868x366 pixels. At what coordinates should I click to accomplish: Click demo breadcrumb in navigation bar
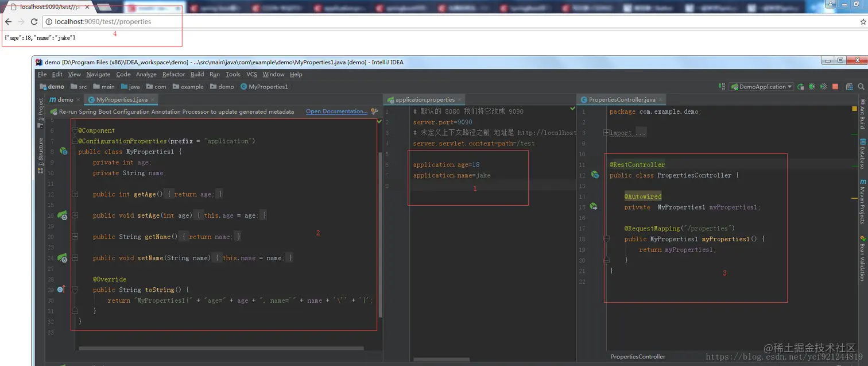52,87
